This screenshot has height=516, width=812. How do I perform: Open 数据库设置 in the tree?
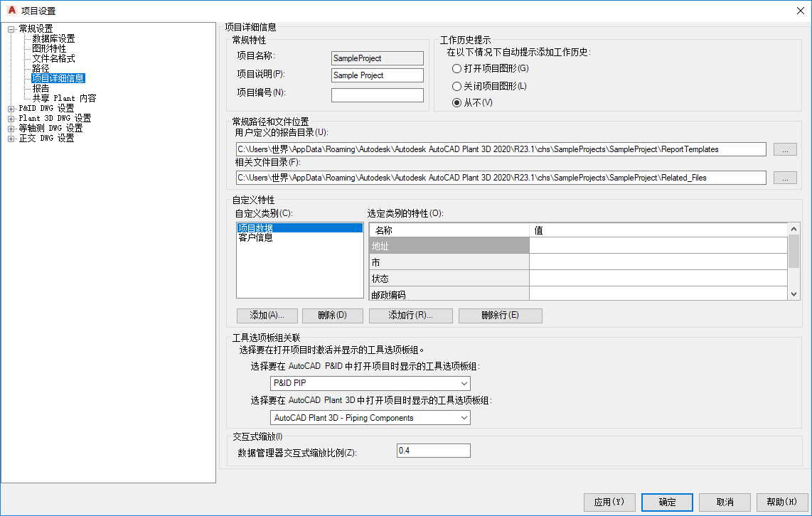point(53,39)
